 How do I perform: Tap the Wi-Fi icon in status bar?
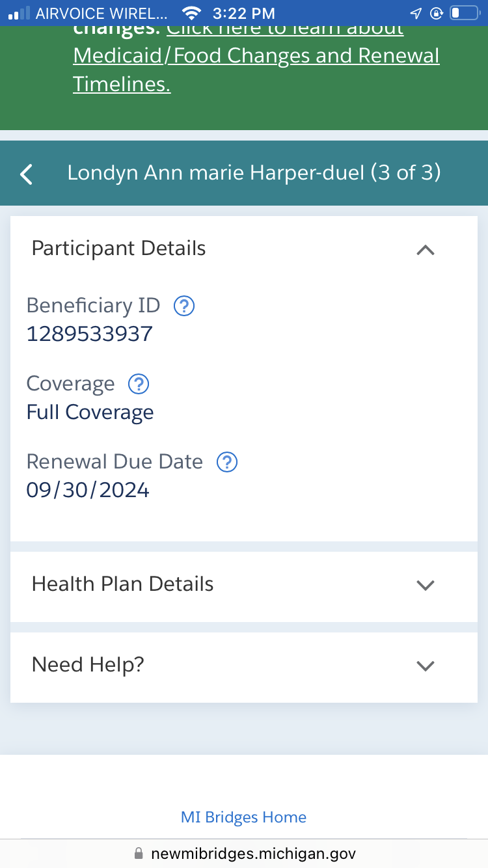191,13
